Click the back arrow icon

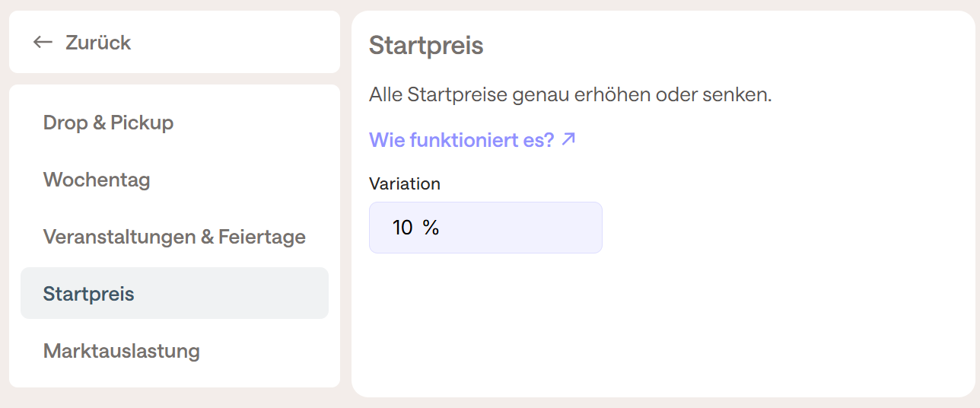[x=43, y=42]
